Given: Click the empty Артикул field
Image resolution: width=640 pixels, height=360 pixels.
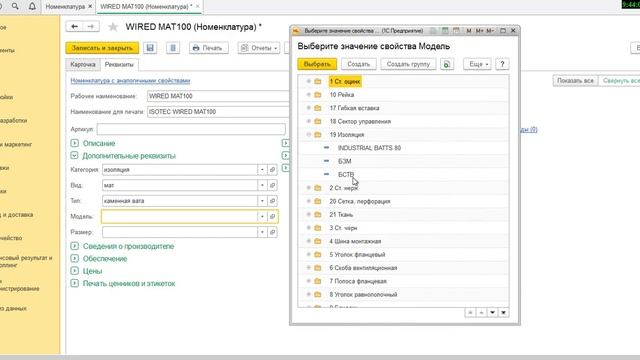Looking at the screenshot, I should [191, 129].
